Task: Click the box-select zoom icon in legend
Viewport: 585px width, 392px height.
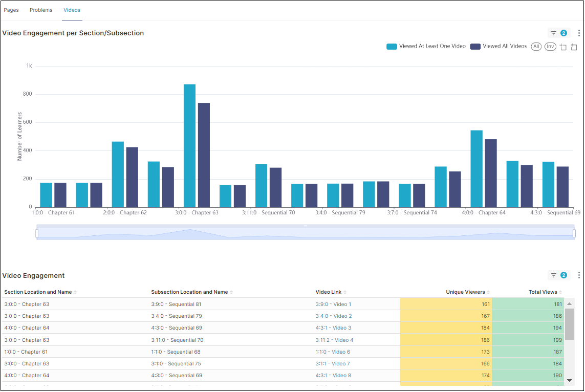Action: 563,47
